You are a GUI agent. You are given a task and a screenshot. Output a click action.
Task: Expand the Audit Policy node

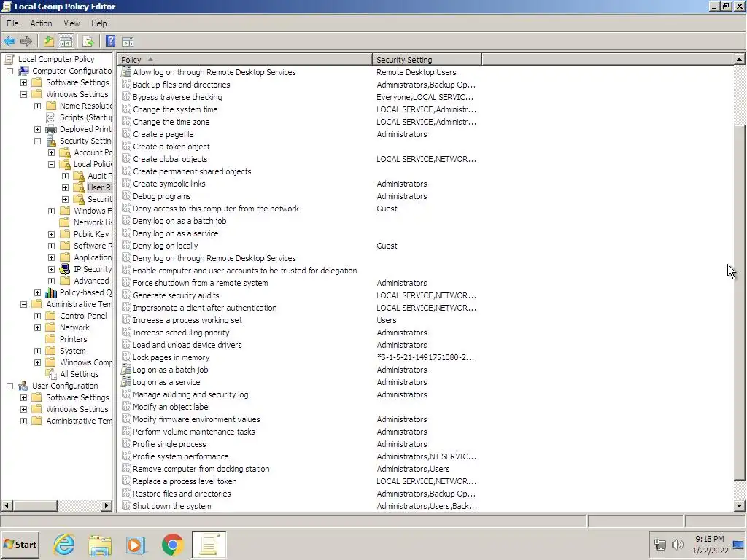click(x=65, y=176)
